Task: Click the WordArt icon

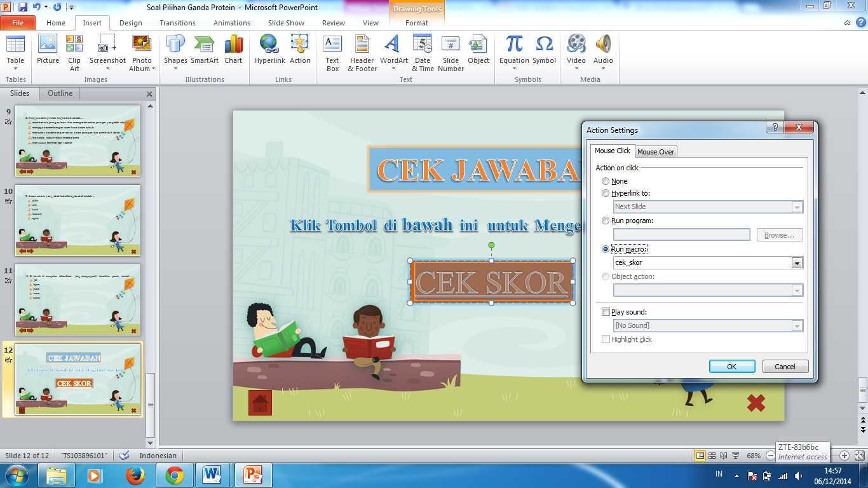Action: [393, 44]
